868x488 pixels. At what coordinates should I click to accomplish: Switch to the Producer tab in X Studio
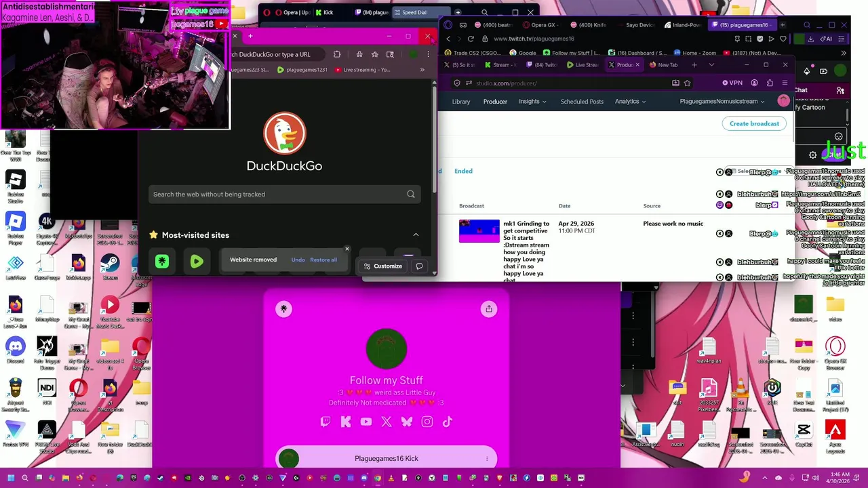495,102
